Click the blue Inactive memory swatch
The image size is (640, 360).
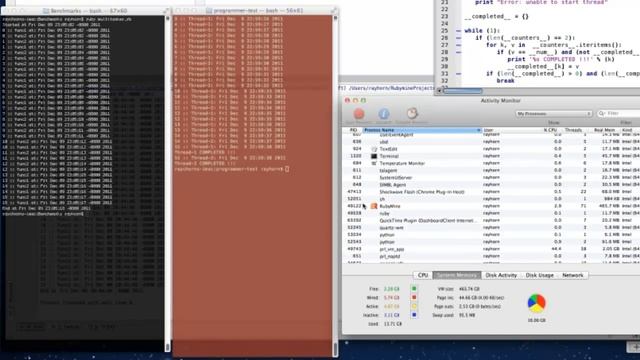pos(414,315)
